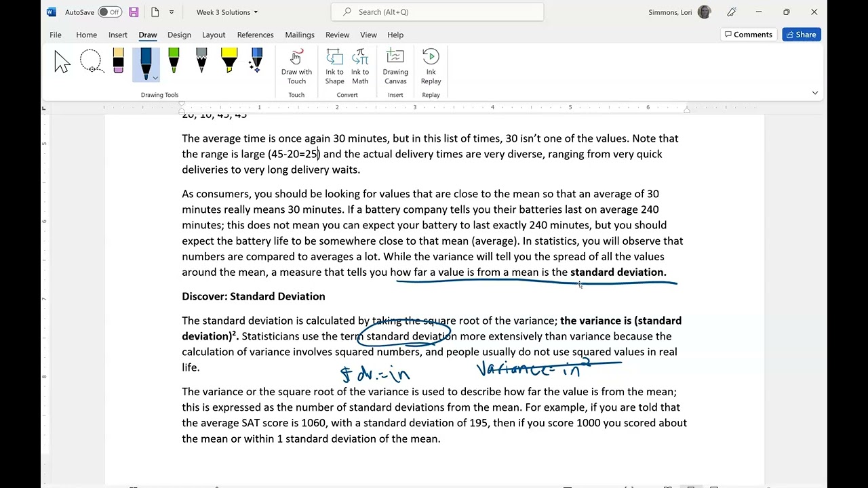
Task: Open the Coming Soon megaphone icon
Action: pyautogui.click(x=732, y=12)
